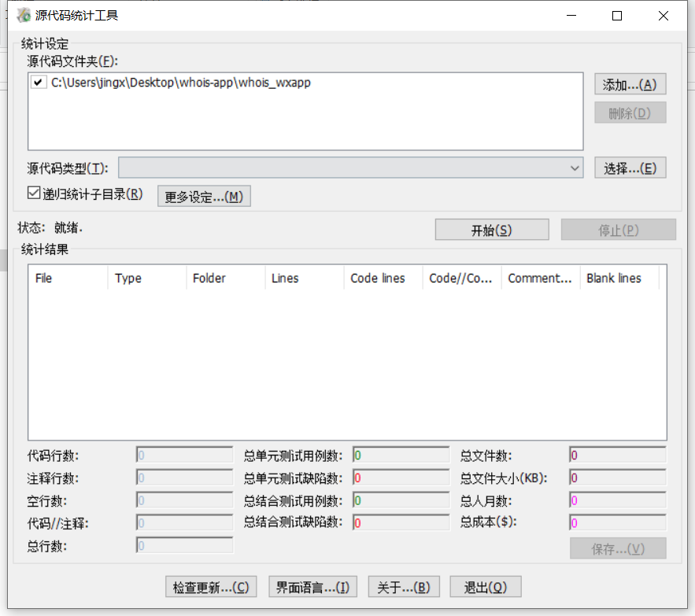Open the 界面语言...(I) interface language dialog
695x616 pixels.
point(312,586)
